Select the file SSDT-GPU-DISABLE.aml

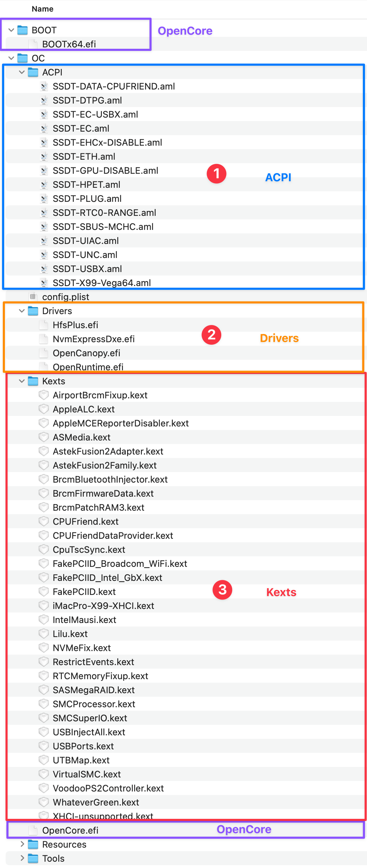[x=105, y=171]
